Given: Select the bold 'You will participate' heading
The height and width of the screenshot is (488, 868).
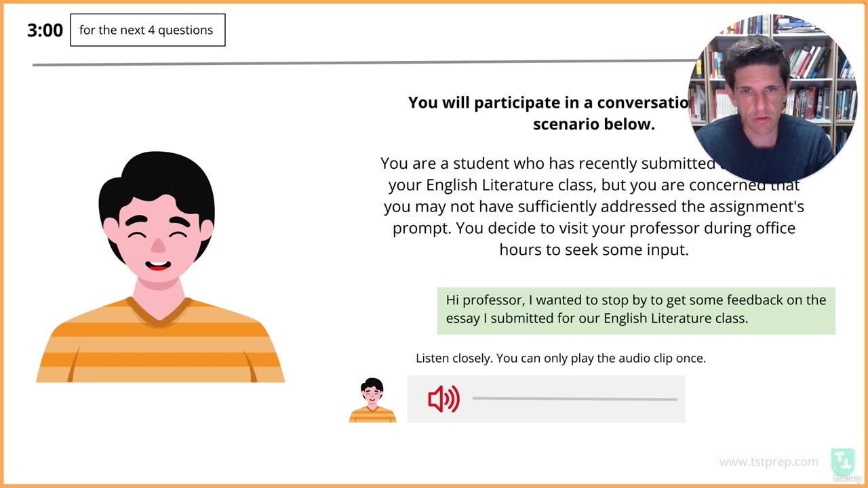Looking at the screenshot, I should point(549,113).
